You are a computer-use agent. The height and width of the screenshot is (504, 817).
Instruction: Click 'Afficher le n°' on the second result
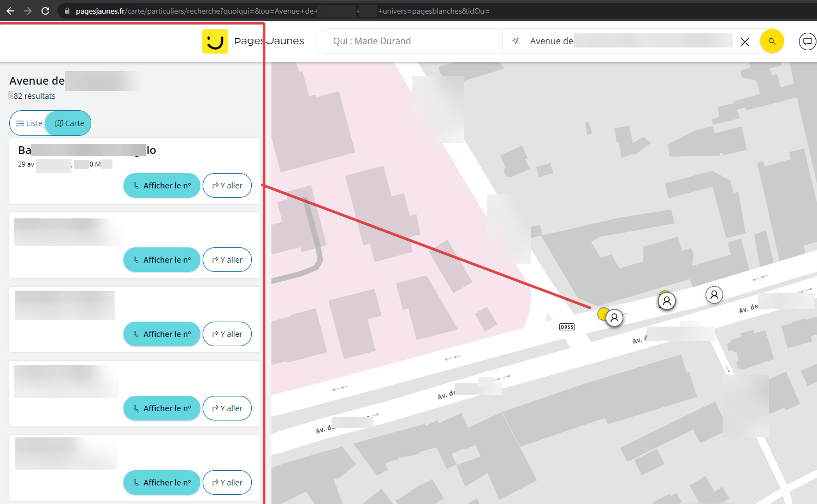(162, 260)
